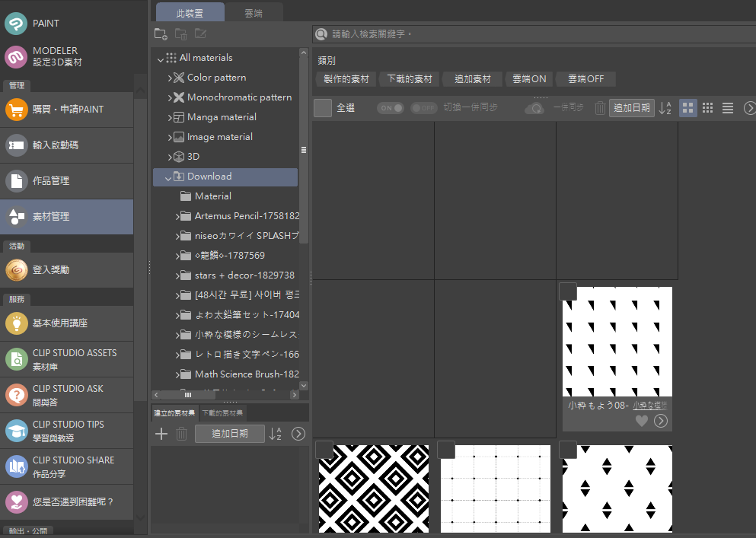Switch to small thumbnail grid view
756x538 pixels.
708,108
